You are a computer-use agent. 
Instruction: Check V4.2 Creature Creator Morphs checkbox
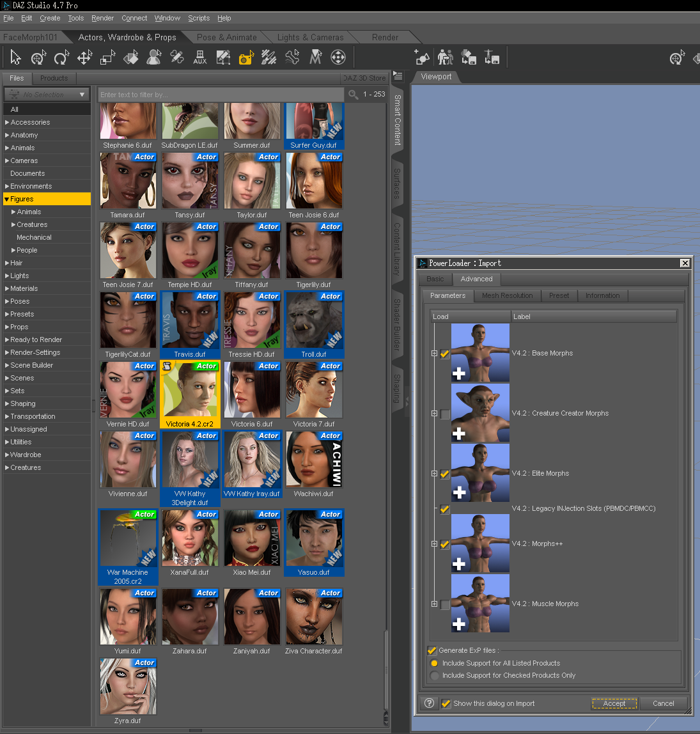(445, 414)
